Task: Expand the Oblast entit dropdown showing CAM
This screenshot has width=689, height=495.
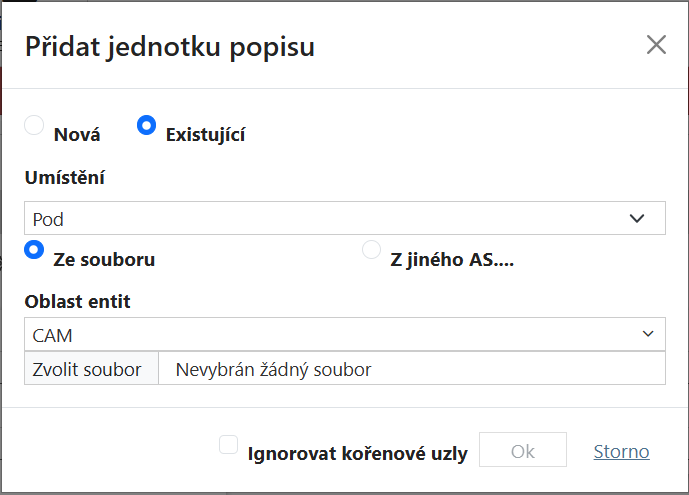Action: (345, 334)
